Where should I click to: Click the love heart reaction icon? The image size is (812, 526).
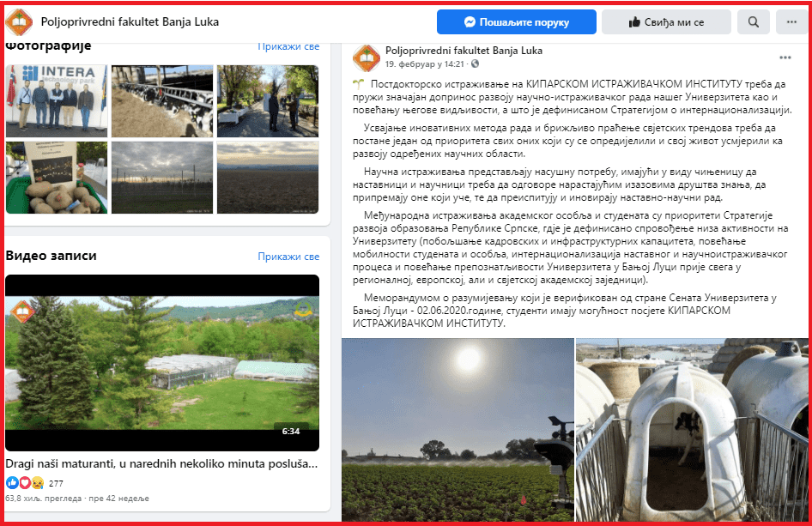25,483
